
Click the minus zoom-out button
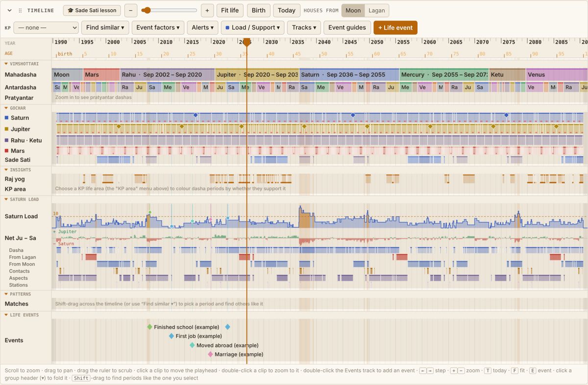coord(131,10)
